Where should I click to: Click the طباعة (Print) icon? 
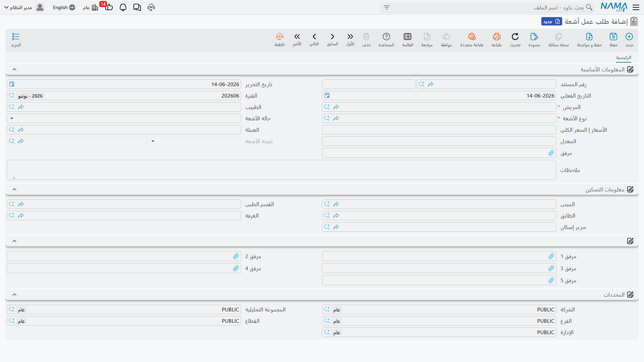click(x=497, y=37)
